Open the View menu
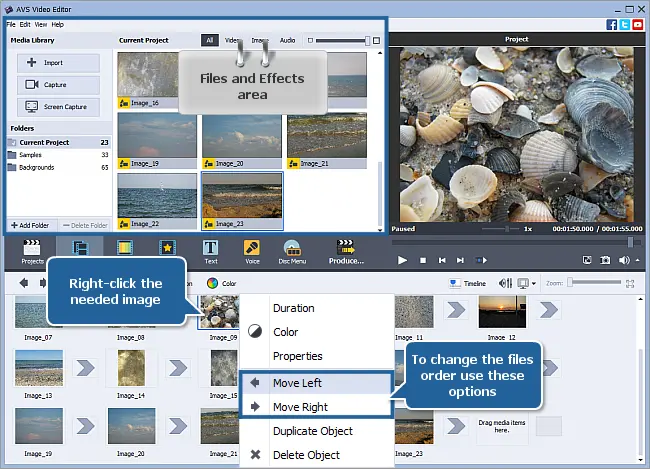650x469 pixels. click(41, 24)
